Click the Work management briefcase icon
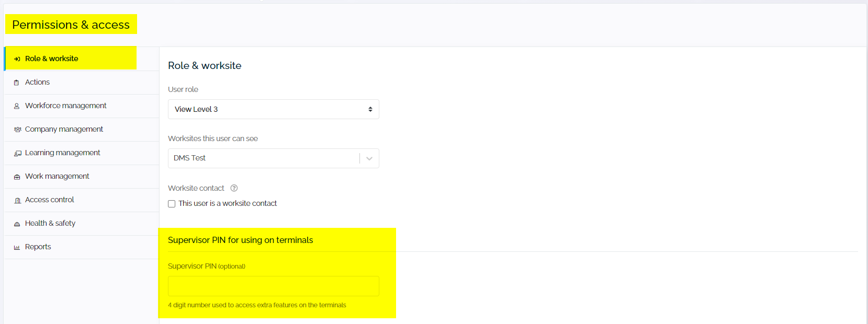 (17, 177)
